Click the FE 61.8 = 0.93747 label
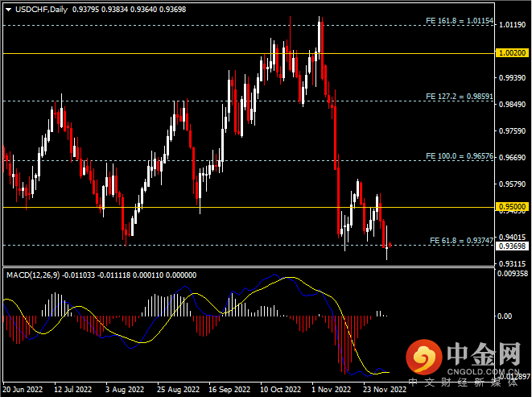The height and width of the screenshot is (397, 532). point(460,240)
